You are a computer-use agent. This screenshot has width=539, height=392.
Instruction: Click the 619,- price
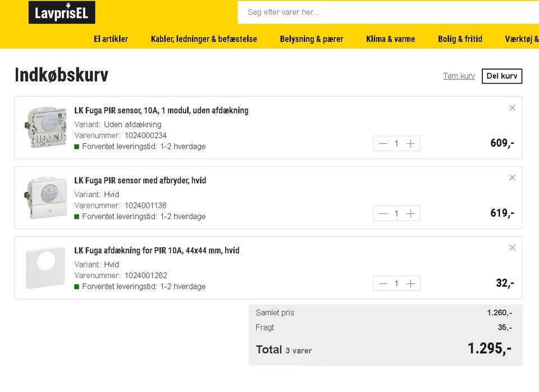point(502,213)
